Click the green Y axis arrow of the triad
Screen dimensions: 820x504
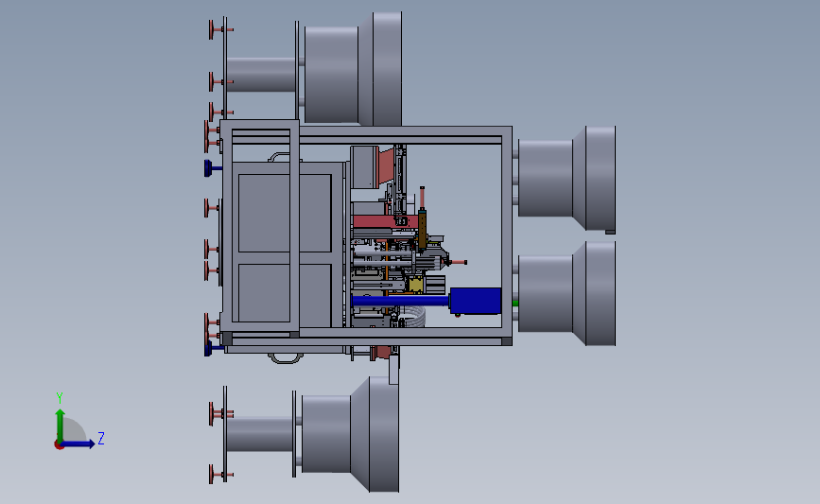point(61,426)
